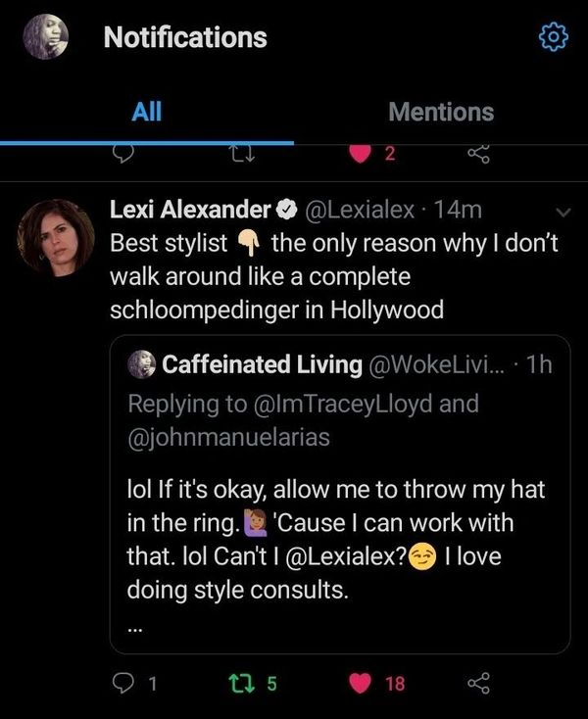Switch to the Mentions tab
The height and width of the screenshot is (719, 588).
click(441, 112)
